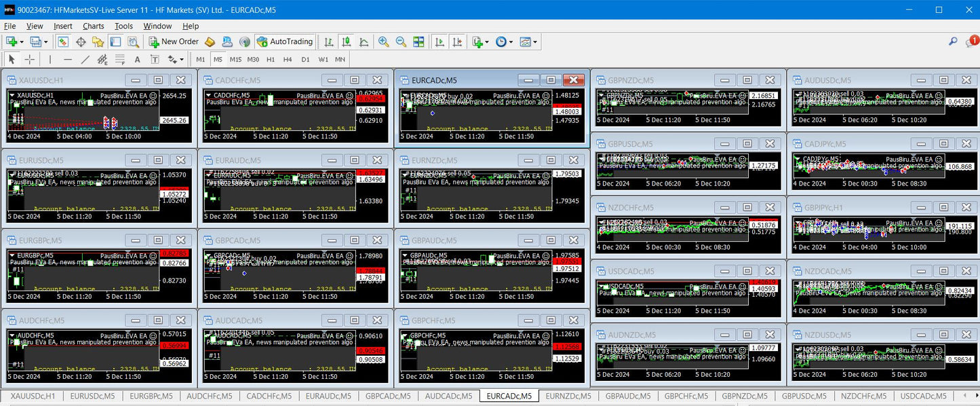Open the Market Watch panel icon
The width and height of the screenshot is (980, 406).
tap(63, 41)
